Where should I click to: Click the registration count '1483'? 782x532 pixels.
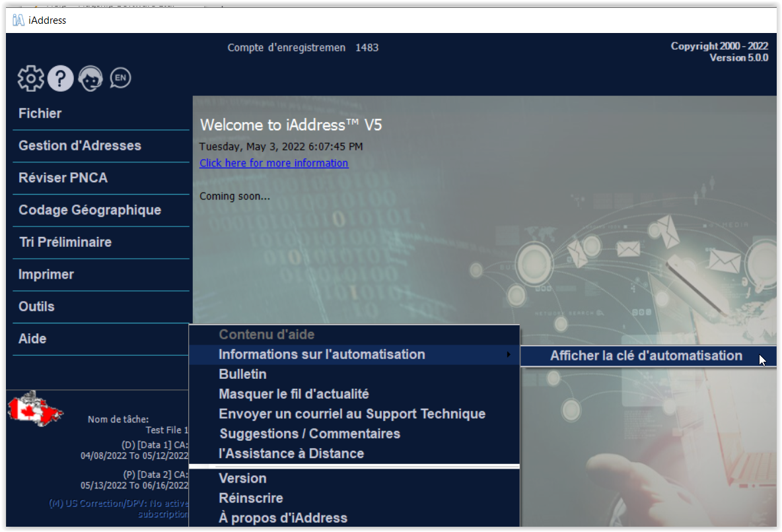click(367, 48)
